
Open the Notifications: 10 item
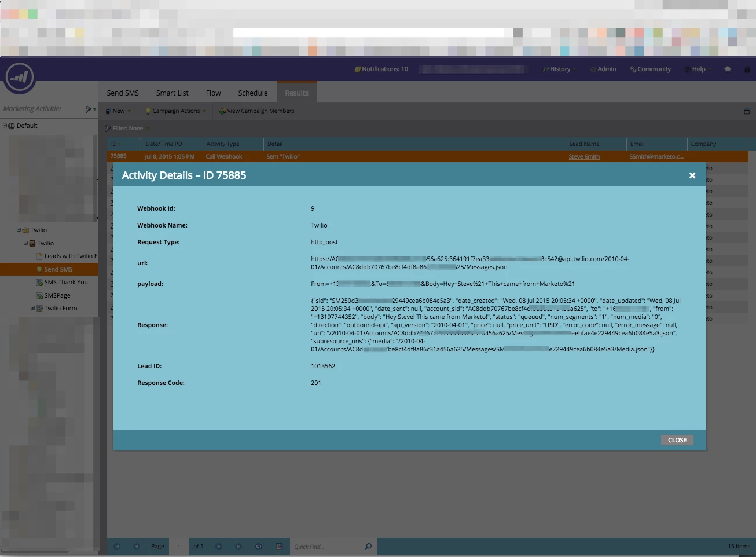pyautogui.click(x=381, y=69)
